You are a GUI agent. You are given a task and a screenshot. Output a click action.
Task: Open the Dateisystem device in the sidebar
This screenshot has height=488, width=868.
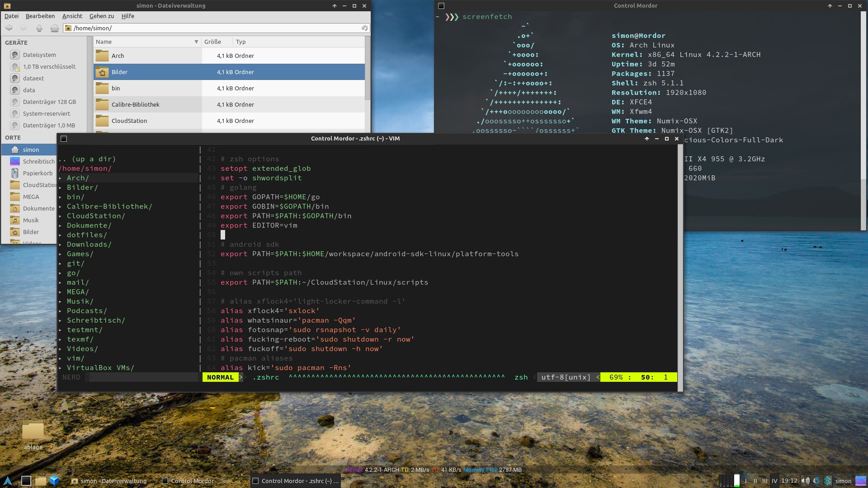tap(39, 55)
